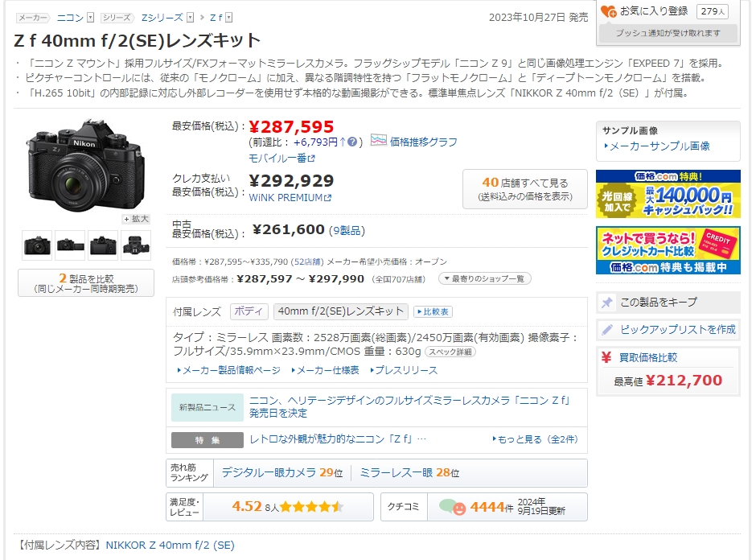Click the help question mark icon
The width and height of the screenshot is (756, 560).
351,142
